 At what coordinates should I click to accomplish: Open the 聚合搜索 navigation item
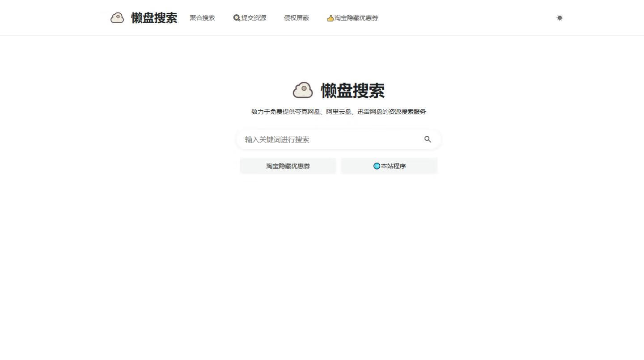click(202, 18)
